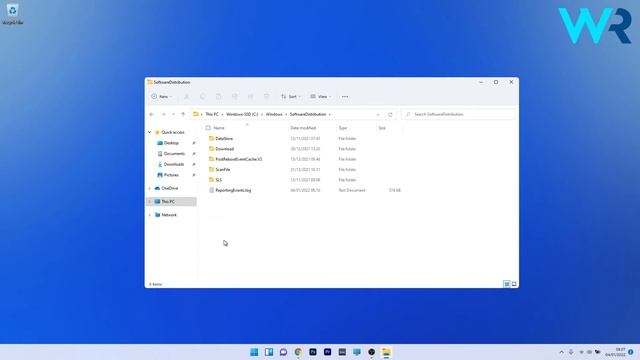This screenshot has width=640, height=360.
Task: Expand the This PC tree node
Action: point(150,202)
